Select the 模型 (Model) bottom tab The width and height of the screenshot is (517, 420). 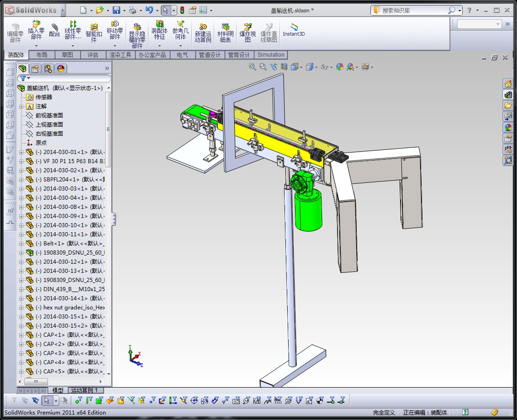[x=58, y=390]
